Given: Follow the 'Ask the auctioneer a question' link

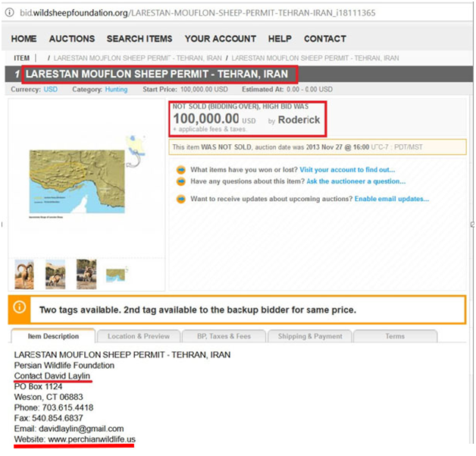Looking at the screenshot, I should [355, 182].
